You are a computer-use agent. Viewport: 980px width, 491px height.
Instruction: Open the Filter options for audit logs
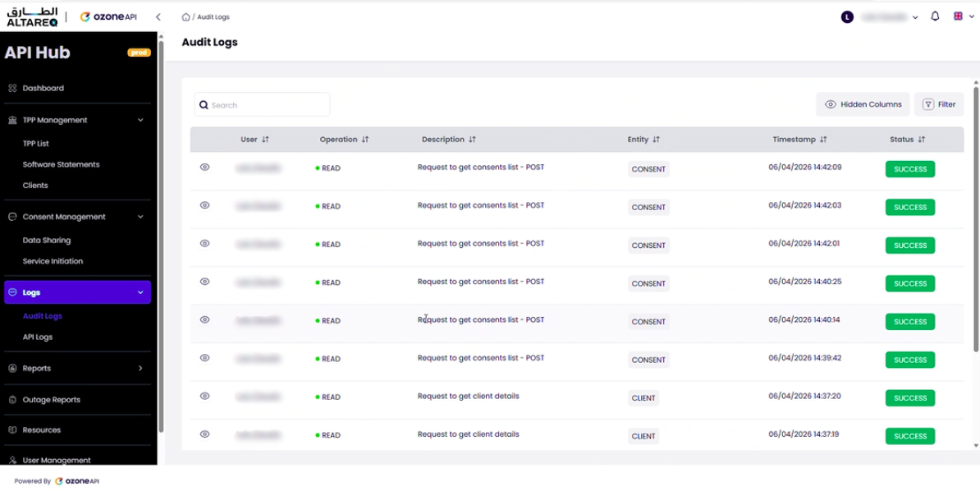click(940, 104)
